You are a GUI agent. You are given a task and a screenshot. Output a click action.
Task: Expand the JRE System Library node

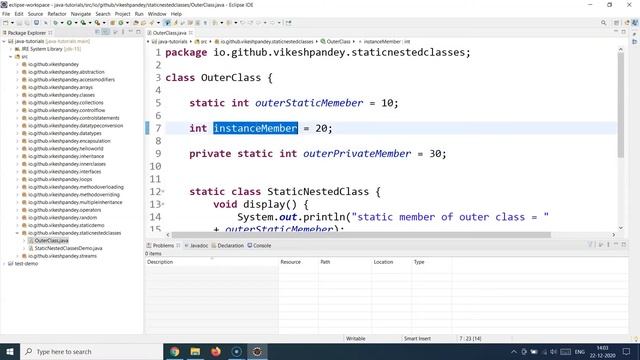click(x=11, y=49)
